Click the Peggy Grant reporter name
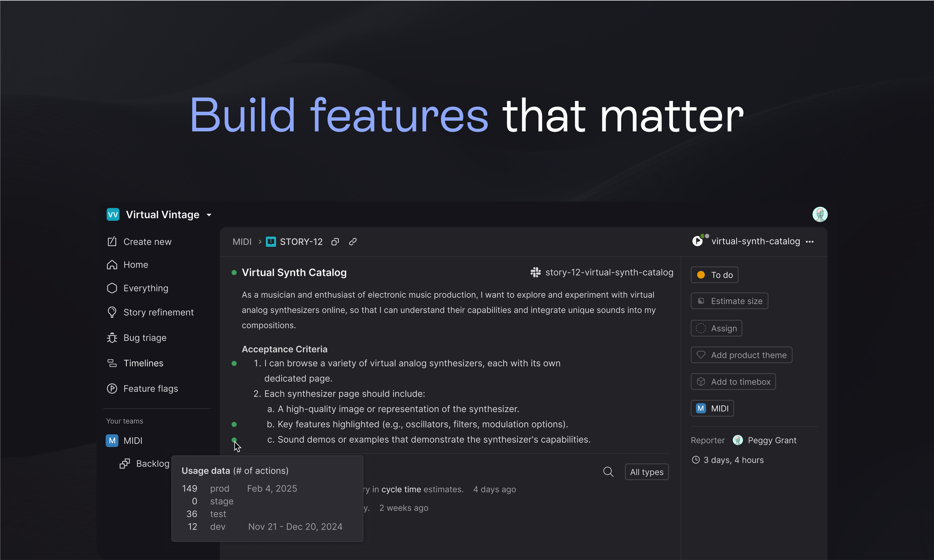This screenshot has height=560, width=934. click(x=772, y=440)
